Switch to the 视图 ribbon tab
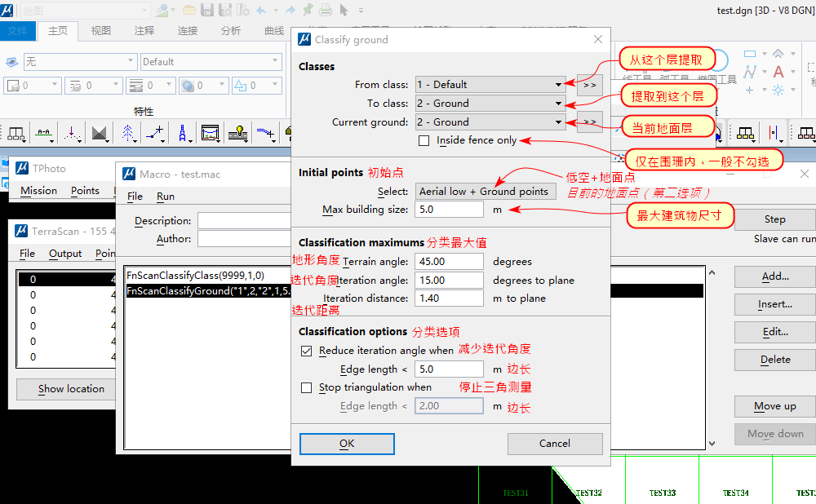Viewport: 816px width, 504px height. point(101,31)
